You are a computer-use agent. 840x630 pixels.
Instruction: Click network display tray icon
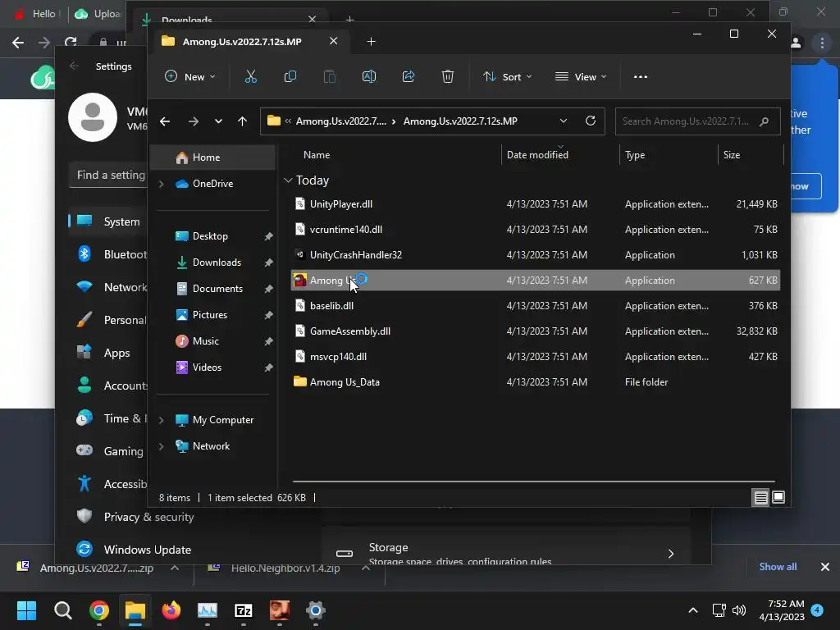pos(719,610)
